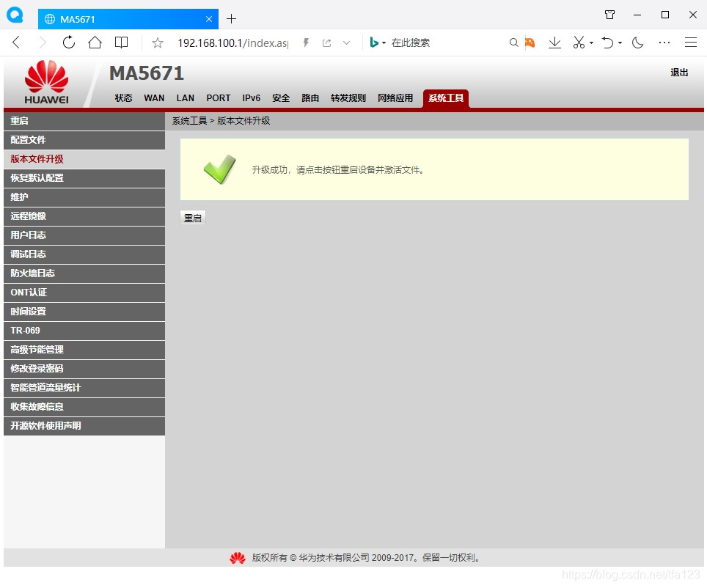The height and width of the screenshot is (588, 707).
Task: Click the undo closed tab icon
Action: 608,43
